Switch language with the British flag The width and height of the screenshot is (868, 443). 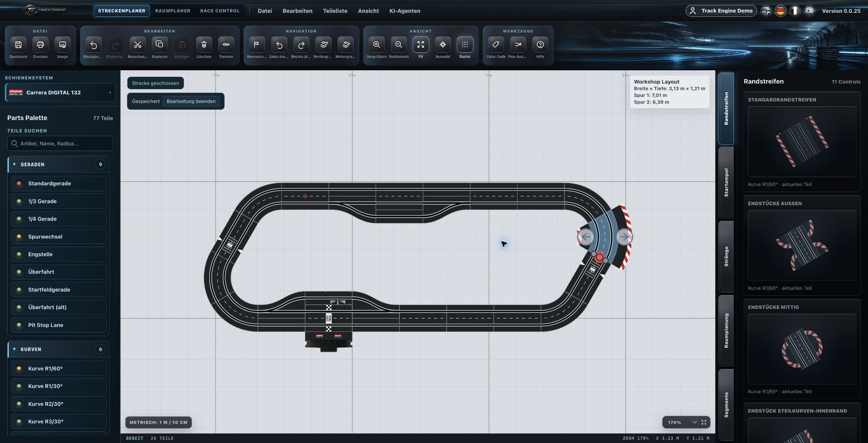766,11
